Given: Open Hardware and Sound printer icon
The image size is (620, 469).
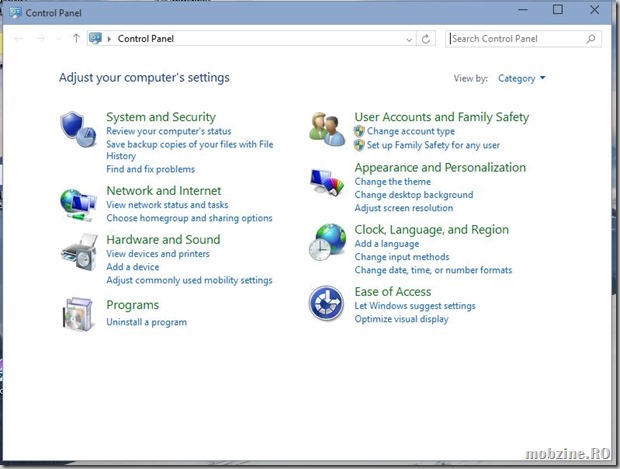Looking at the screenshot, I should pyautogui.click(x=79, y=252).
